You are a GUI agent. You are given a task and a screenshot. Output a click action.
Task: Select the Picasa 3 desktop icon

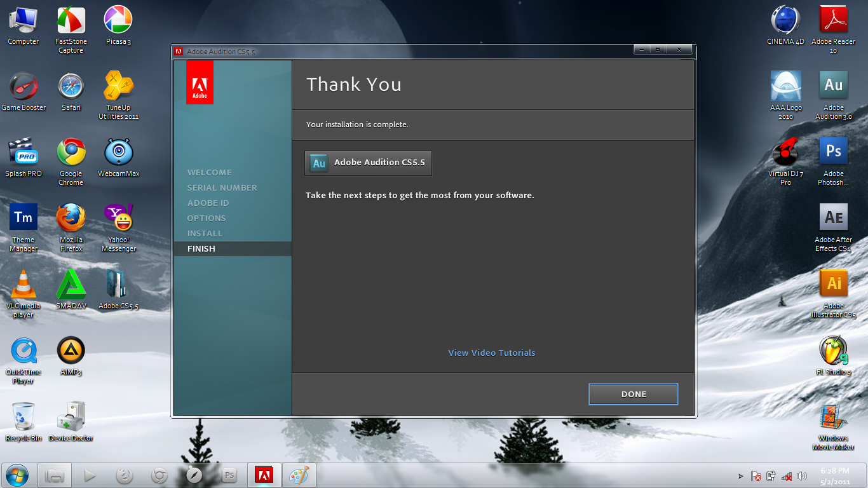click(x=118, y=26)
